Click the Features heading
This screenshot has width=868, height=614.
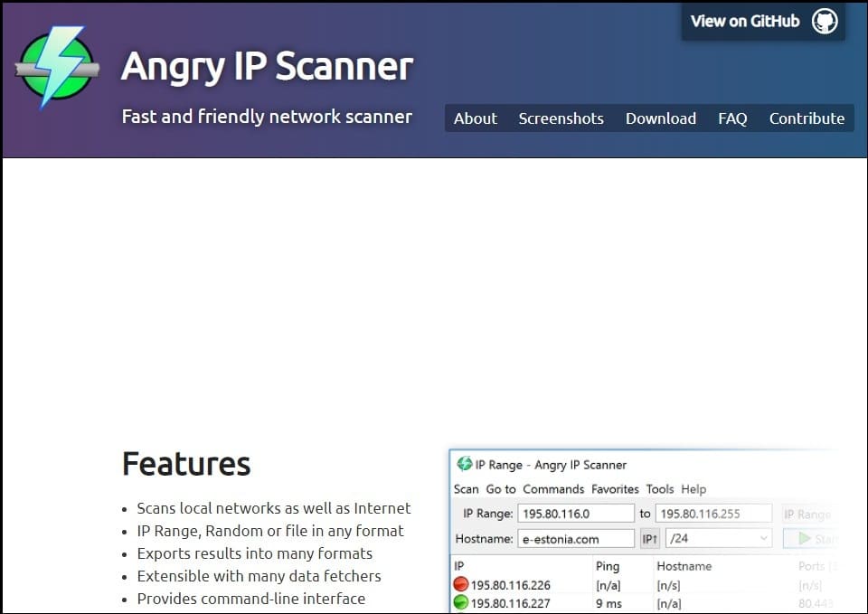(x=186, y=464)
